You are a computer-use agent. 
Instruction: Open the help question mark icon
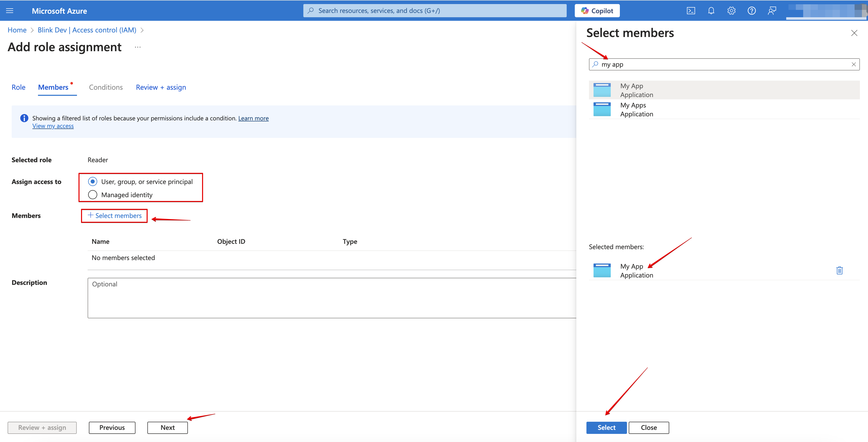(752, 11)
